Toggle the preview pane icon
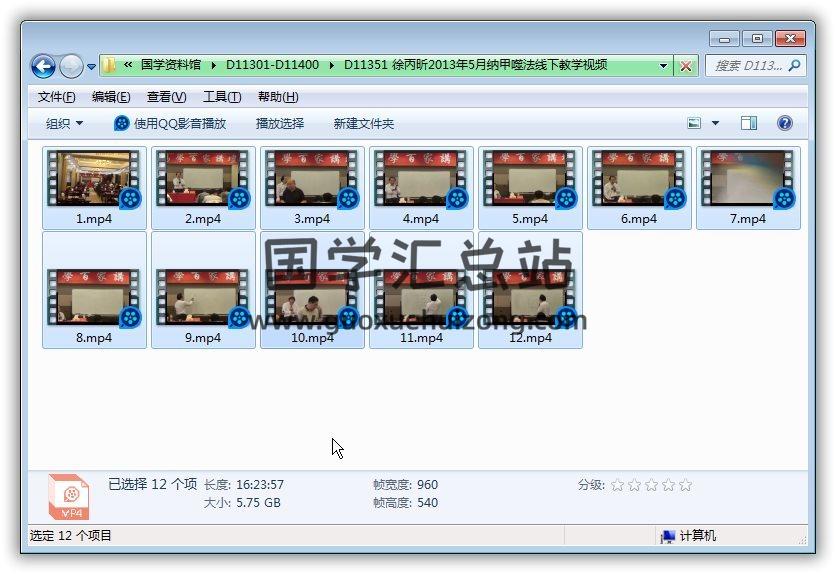 [749, 124]
